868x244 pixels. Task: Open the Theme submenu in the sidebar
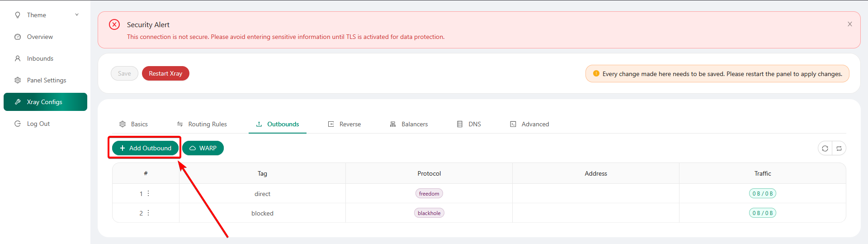tap(37, 15)
